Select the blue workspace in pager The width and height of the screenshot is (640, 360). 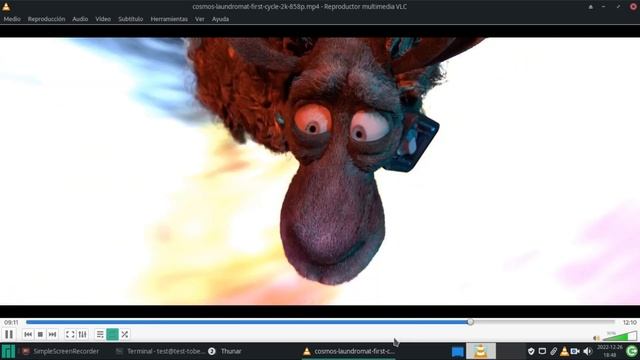458,351
